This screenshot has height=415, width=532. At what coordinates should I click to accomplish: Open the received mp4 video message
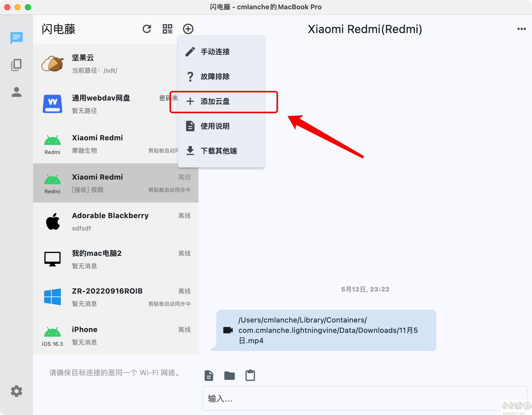point(326,330)
